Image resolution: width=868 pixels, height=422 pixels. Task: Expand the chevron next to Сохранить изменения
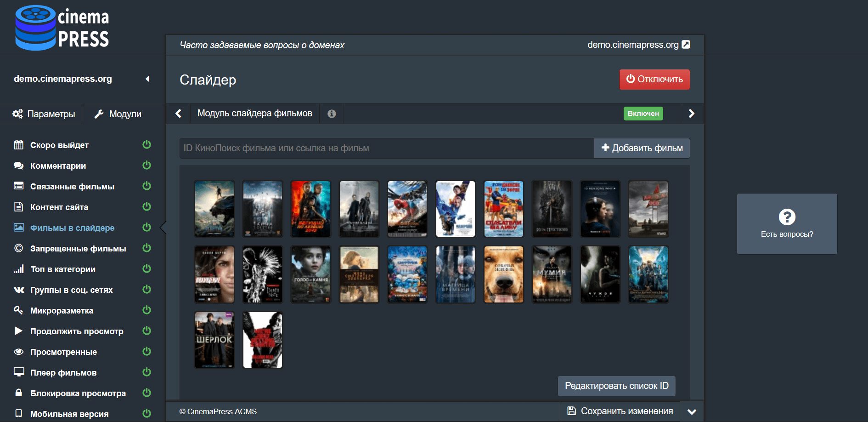click(x=692, y=411)
